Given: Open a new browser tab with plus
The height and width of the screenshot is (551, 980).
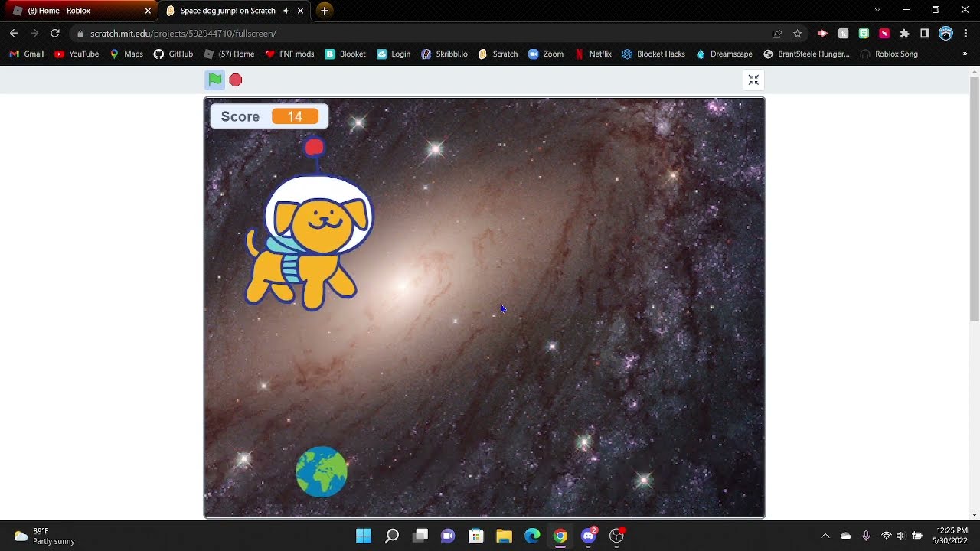Looking at the screenshot, I should click(x=325, y=11).
